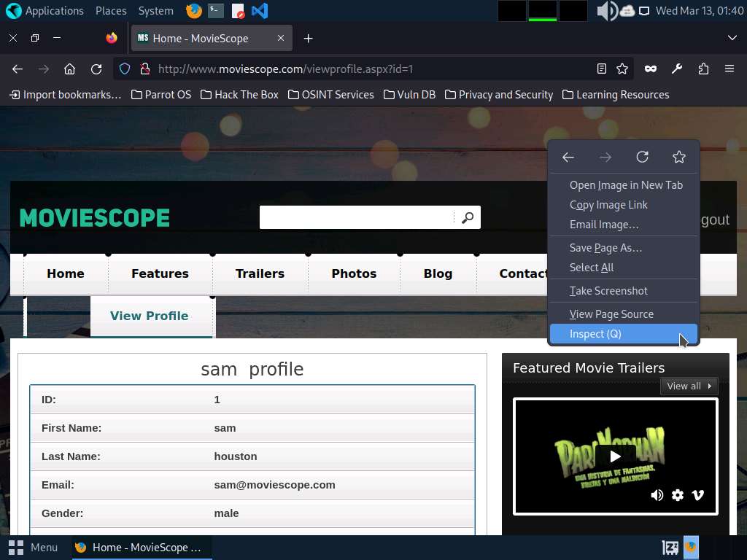Click the Firefox reload page icon
747x560 pixels.
(96, 69)
